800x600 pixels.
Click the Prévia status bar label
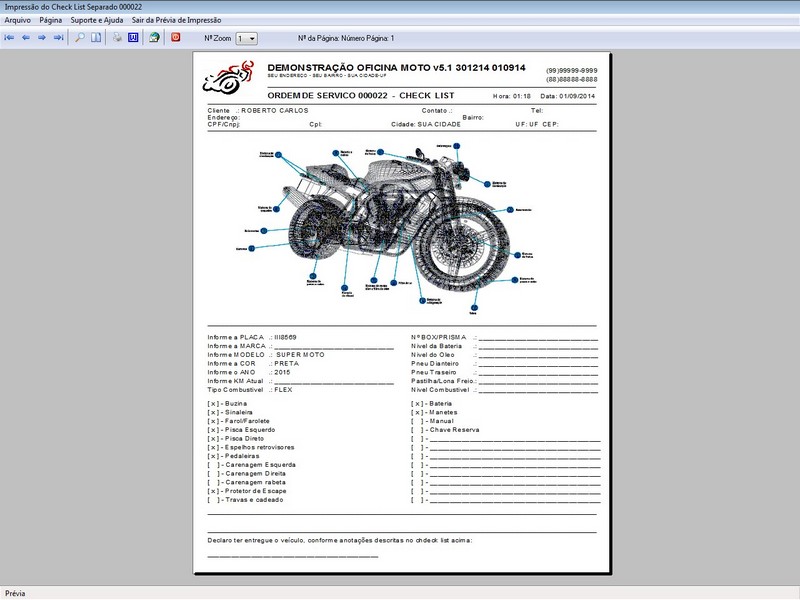point(15,593)
